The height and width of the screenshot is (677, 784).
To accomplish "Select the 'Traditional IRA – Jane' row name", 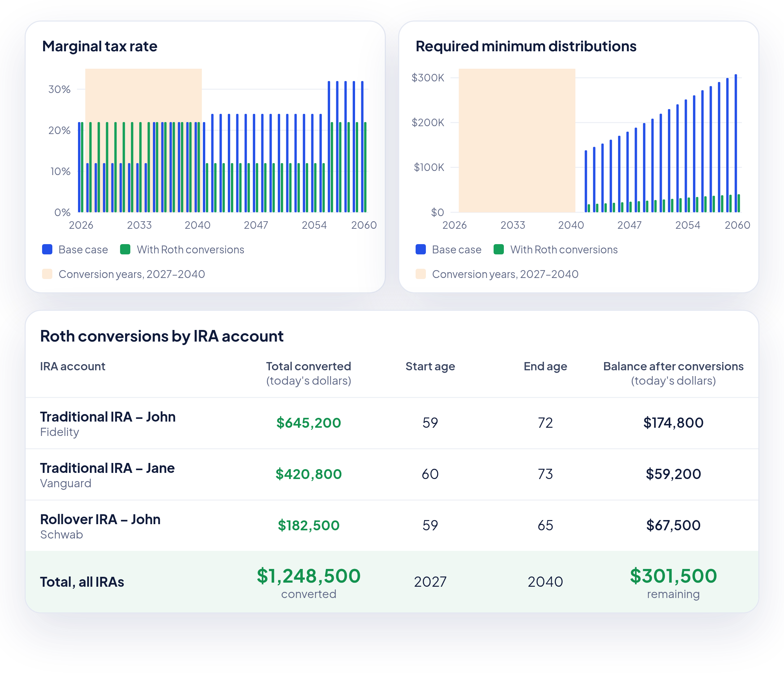I will pos(107,468).
